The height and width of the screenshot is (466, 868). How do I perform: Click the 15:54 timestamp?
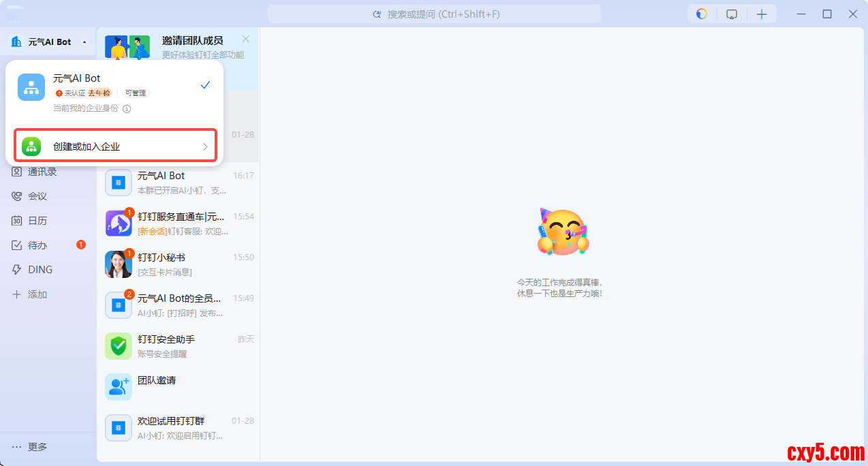(x=243, y=217)
